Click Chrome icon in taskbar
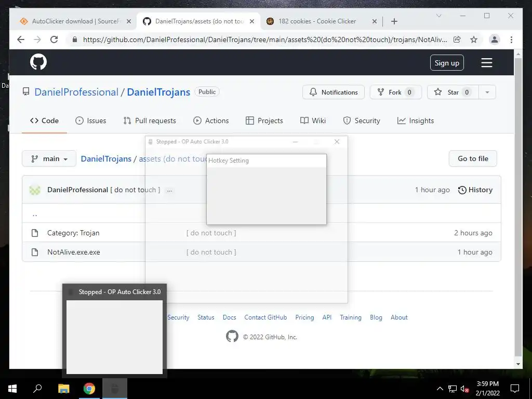 89,389
